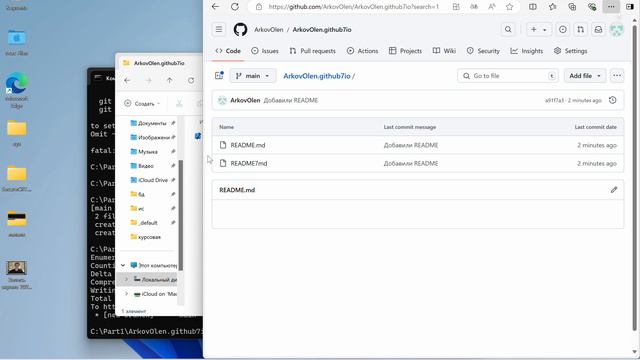This screenshot has height=360, width=640.
Task: Open Edge settings and more menu
Action: tap(611, 7)
